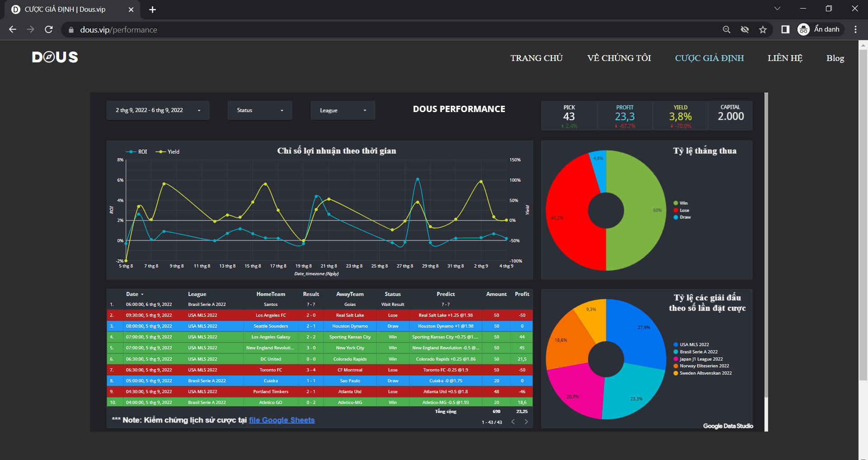This screenshot has height=460, width=868.
Task: Click the DOUS logo
Action: [x=55, y=57]
